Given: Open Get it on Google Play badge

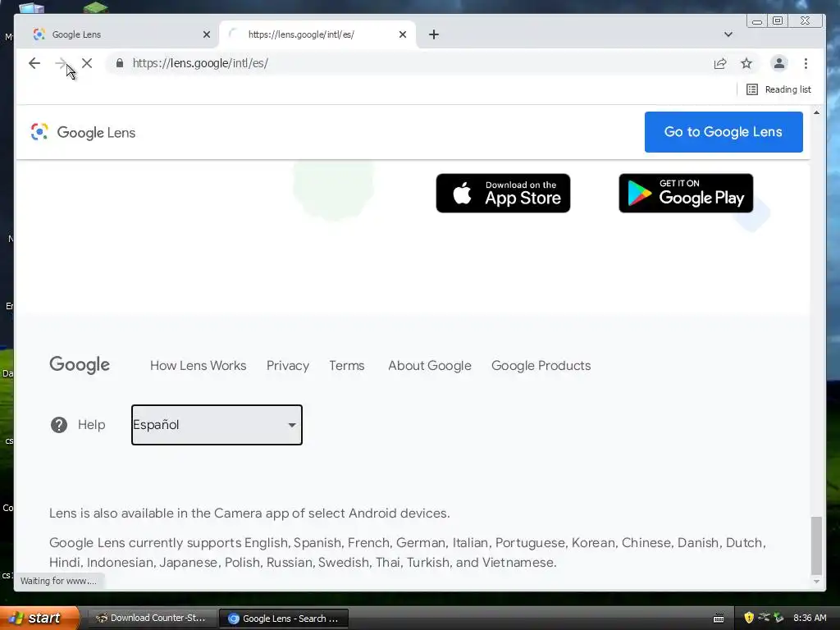Looking at the screenshot, I should pyautogui.click(x=686, y=193).
